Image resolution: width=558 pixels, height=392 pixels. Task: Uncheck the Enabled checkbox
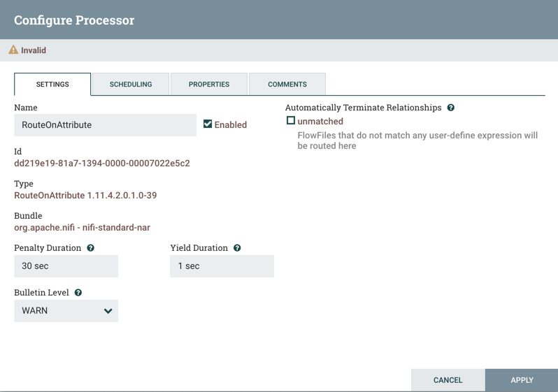(x=208, y=124)
